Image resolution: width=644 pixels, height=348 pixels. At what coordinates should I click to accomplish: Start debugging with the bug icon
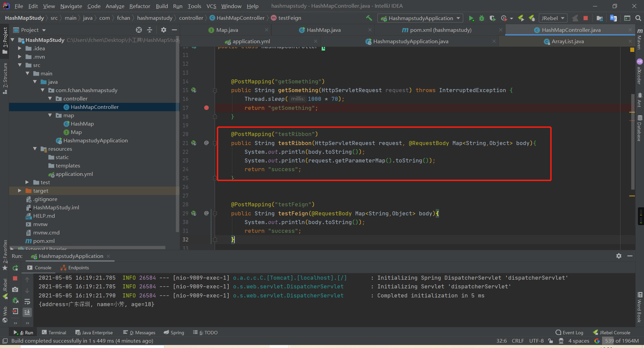[482, 18]
